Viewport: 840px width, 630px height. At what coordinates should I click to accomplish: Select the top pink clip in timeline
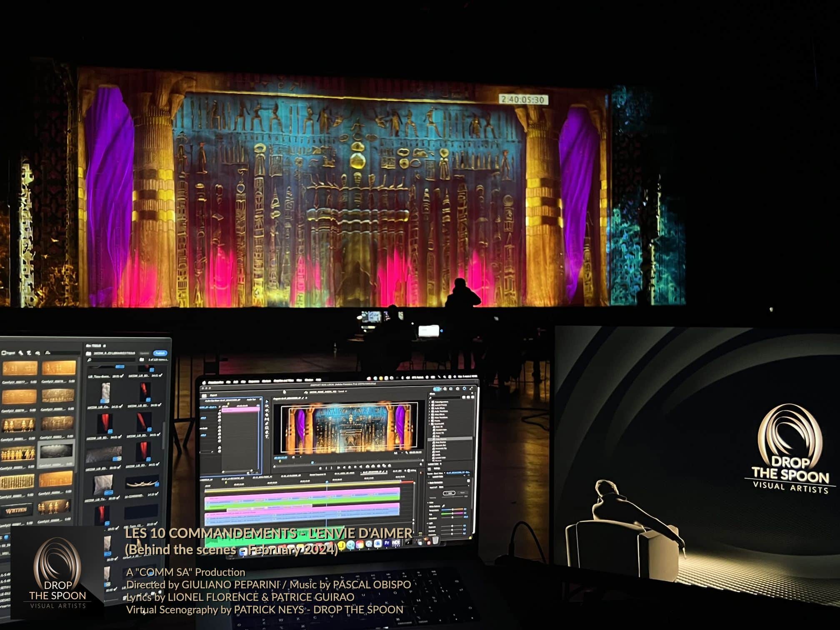[301, 494]
